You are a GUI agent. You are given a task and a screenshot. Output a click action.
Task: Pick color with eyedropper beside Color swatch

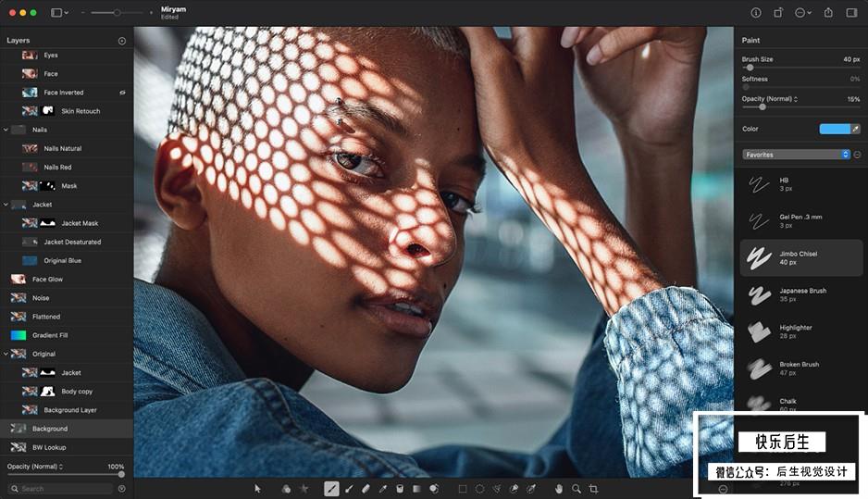(x=855, y=129)
